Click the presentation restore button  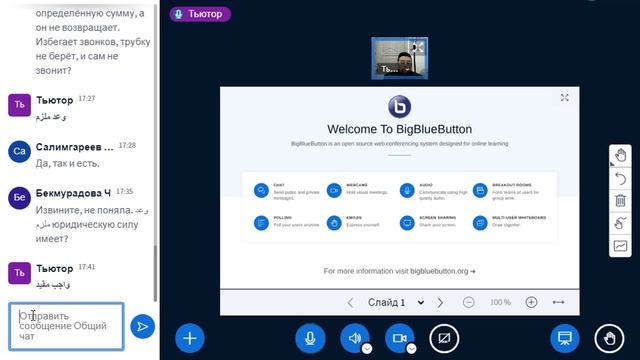pos(564,338)
